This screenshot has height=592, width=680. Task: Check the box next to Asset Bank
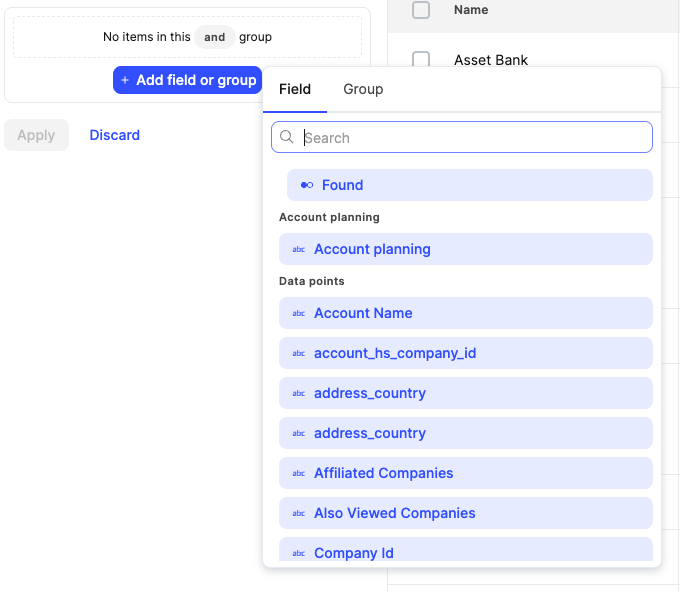pyautogui.click(x=421, y=60)
